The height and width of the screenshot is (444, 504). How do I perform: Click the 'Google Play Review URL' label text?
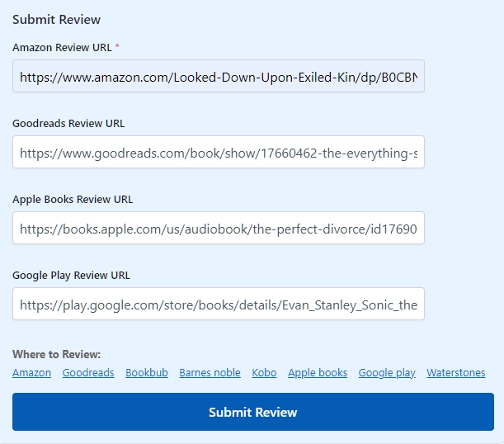71,276
